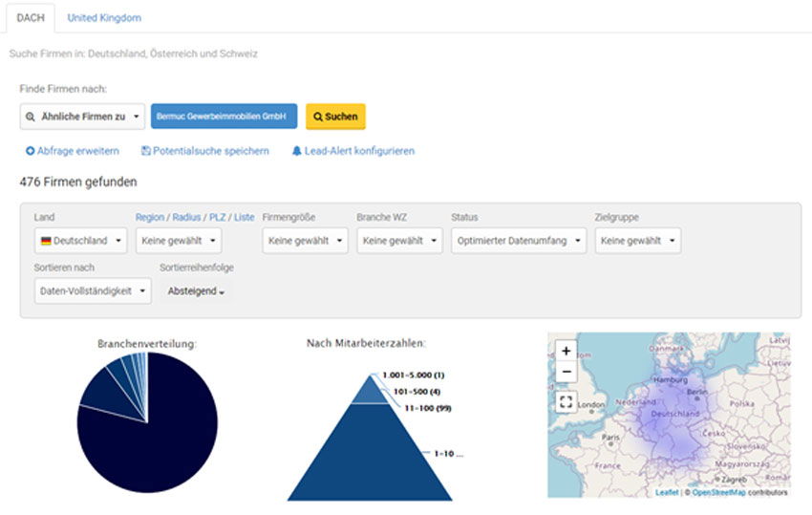Image resolution: width=812 pixels, height=515 pixels.
Task: Click the plus icon beside Abfrage erweitern
Action: click(x=30, y=151)
